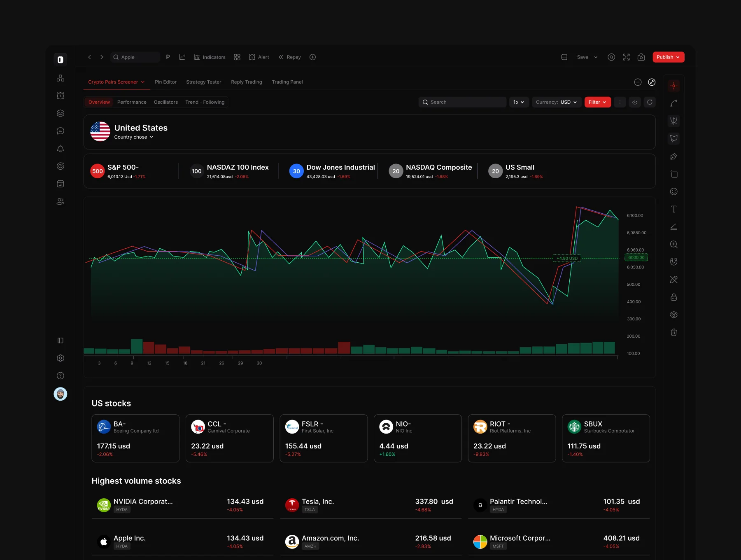The image size is (741, 560).
Task: Switch to the Strategy Tester tab
Action: click(x=204, y=82)
